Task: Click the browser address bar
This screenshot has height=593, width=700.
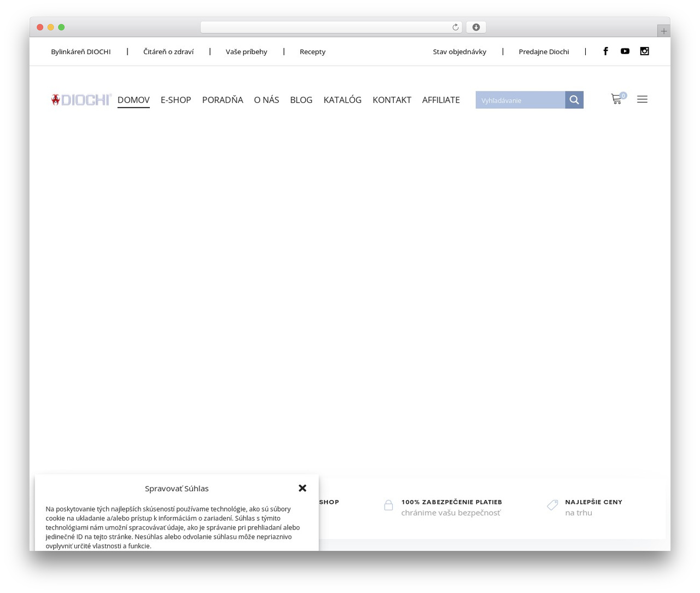Action: point(331,27)
